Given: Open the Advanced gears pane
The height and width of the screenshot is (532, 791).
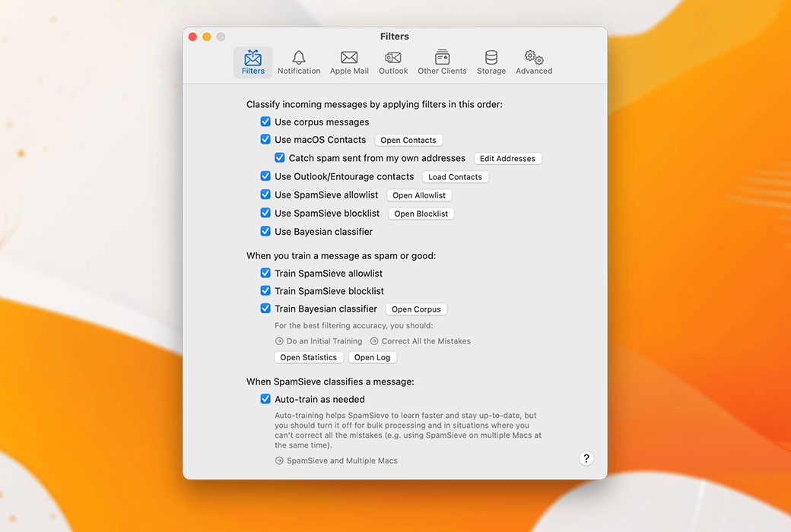Looking at the screenshot, I should pyautogui.click(x=534, y=62).
